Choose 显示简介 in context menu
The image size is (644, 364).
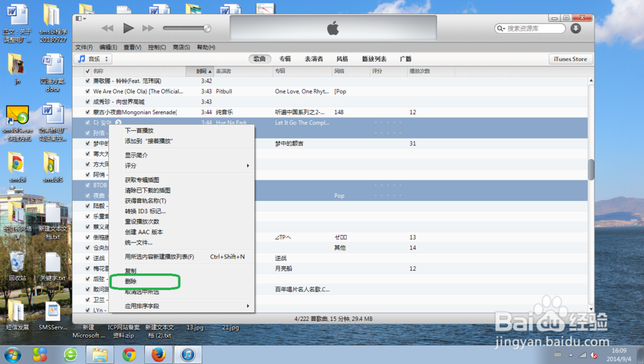[183, 155]
